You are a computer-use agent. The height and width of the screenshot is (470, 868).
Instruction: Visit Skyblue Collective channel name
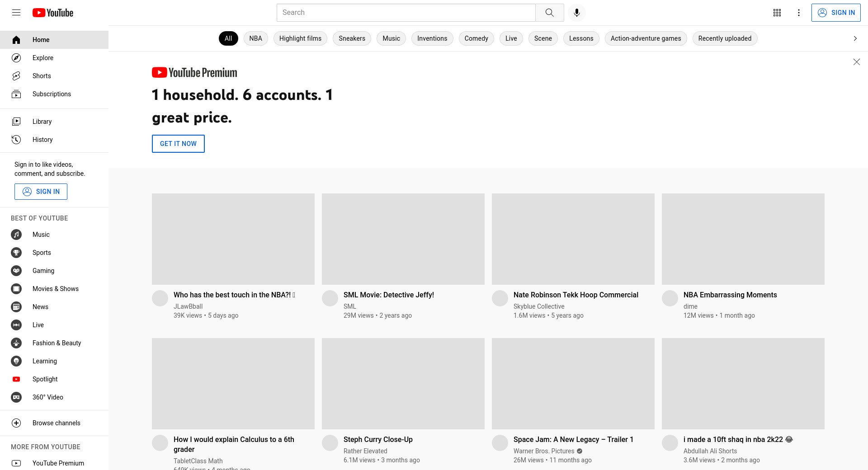pos(539,306)
